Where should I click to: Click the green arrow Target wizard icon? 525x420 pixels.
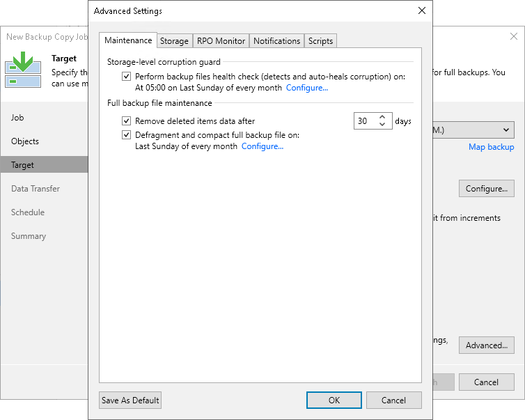(x=23, y=70)
